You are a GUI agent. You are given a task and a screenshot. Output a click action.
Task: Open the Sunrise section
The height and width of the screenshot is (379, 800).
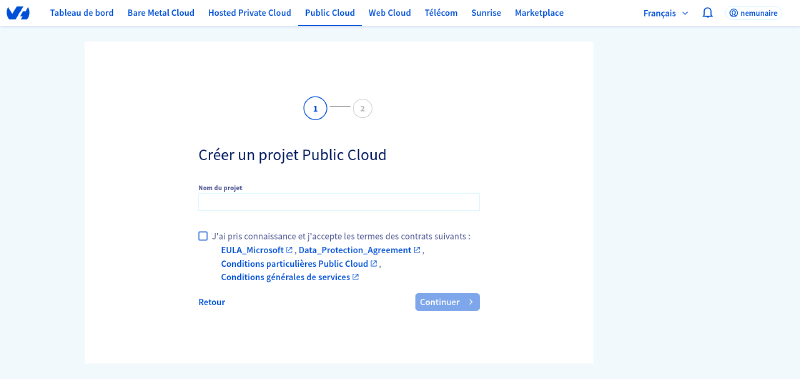486,13
